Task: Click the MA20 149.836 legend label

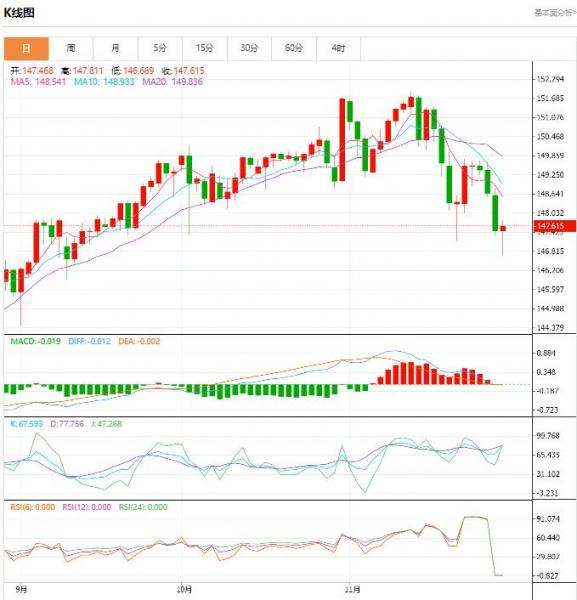Action: (x=173, y=82)
